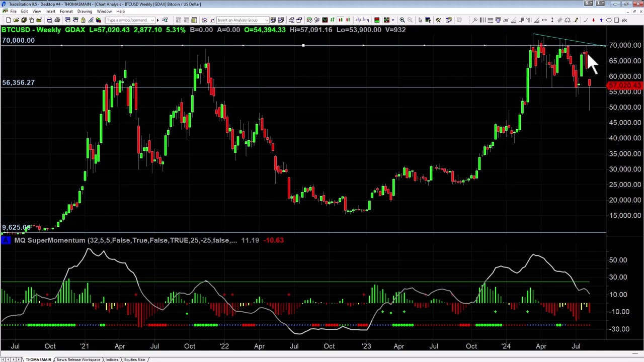Click the symbol lookup magnifier icon

pyautogui.click(x=165, y=20)
